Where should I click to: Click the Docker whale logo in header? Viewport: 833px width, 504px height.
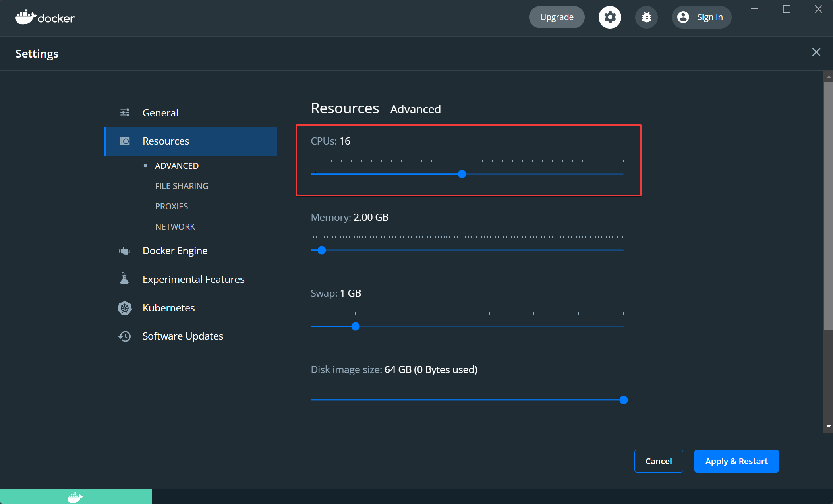point(45,17)
